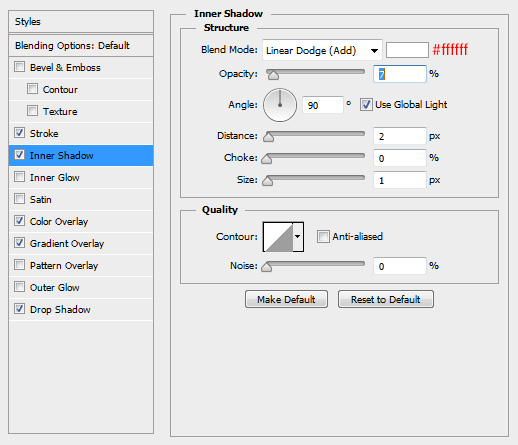Click the Distance slider handle

(x=268, y=137)
